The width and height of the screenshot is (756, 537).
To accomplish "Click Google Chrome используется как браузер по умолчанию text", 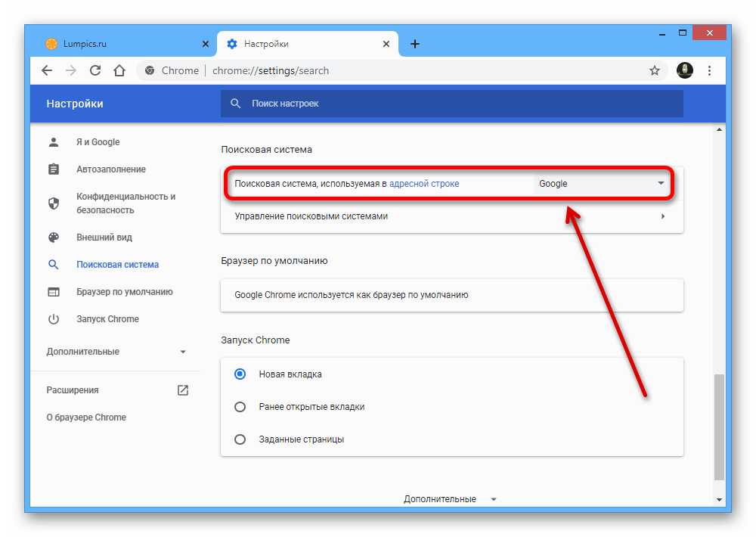I will 351,295.
